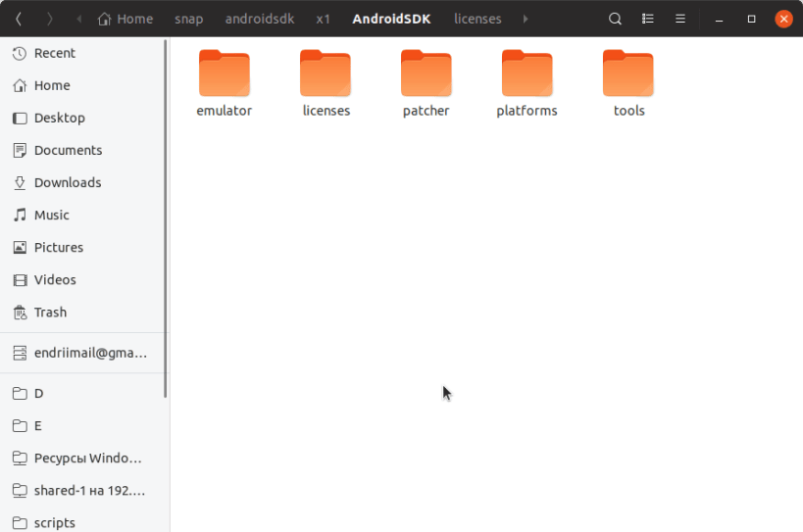803x532 pixels.
Task: Open Home in the sidebar
Action: pyautogui.click(x=82, y=85)
